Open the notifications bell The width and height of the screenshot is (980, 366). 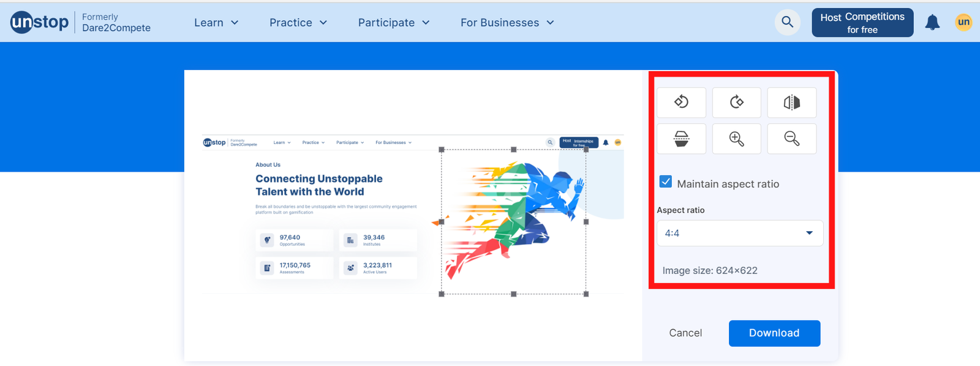point(932,23)
